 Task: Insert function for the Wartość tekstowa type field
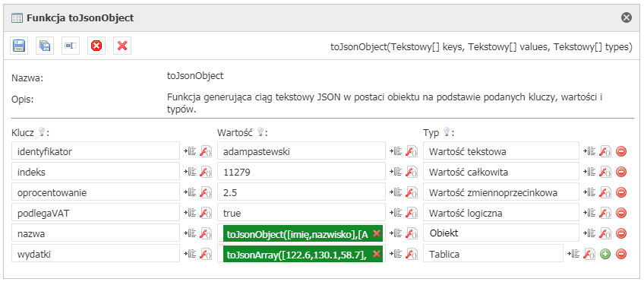click(605, 152)
